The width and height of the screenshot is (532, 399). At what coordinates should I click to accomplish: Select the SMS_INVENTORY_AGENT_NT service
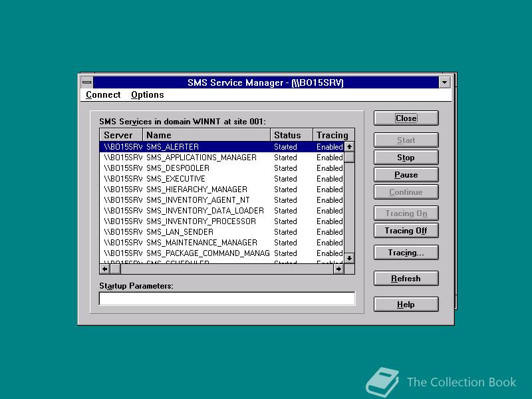point(222,200)
